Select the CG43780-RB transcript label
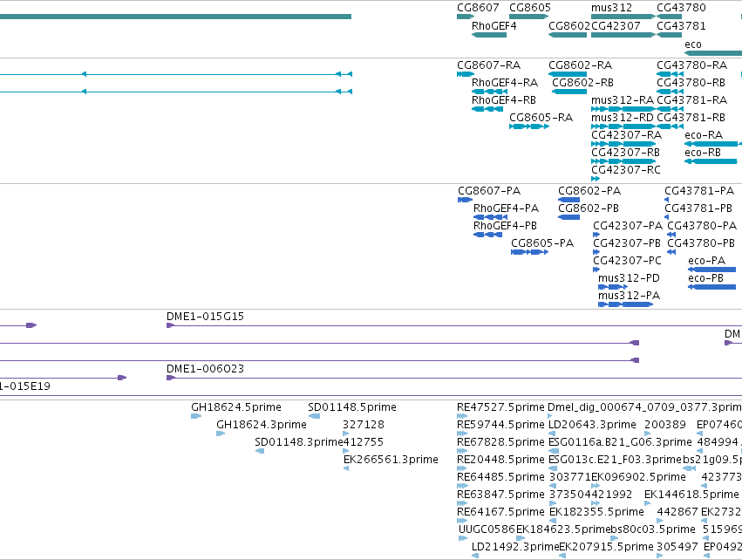This screenshot has height=560, width=742. click(691, 83)
